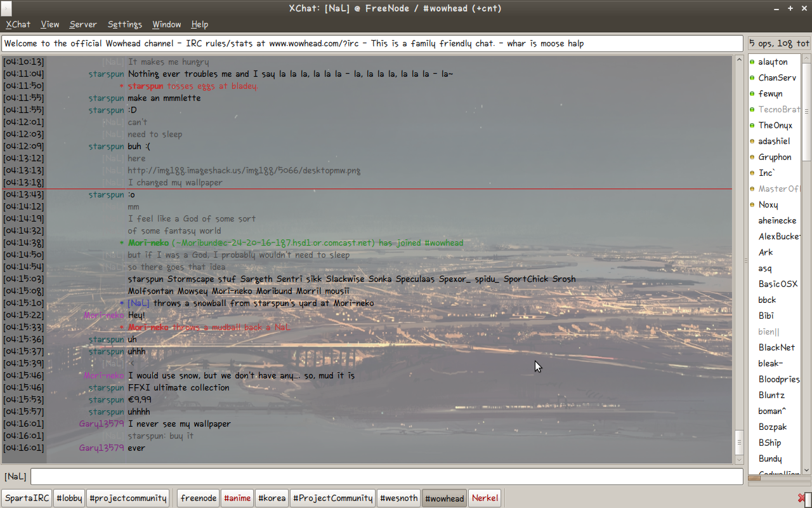Click the [NaL] nickname button by the input box
This screenshot has height=508, width=812.
tap(16, 476)
